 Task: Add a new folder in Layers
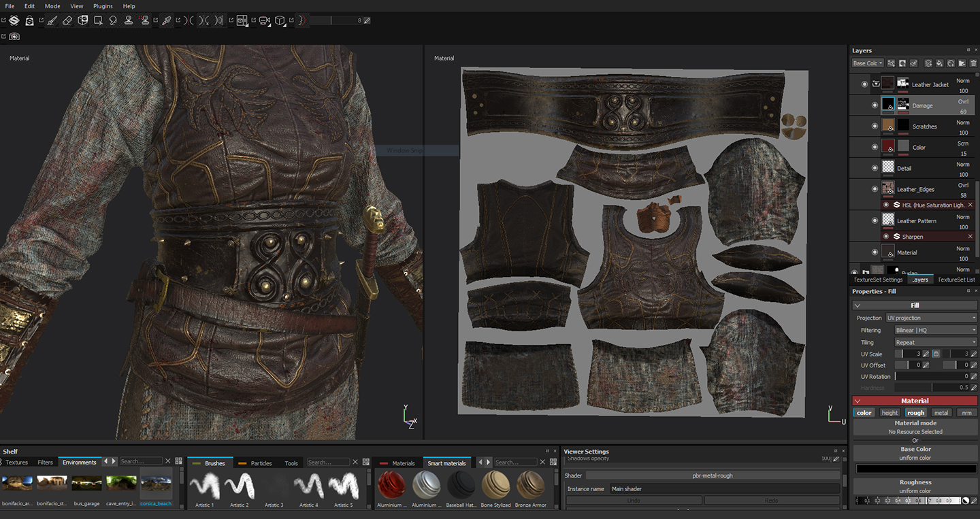pyautogui.click(x=962, y=63)
